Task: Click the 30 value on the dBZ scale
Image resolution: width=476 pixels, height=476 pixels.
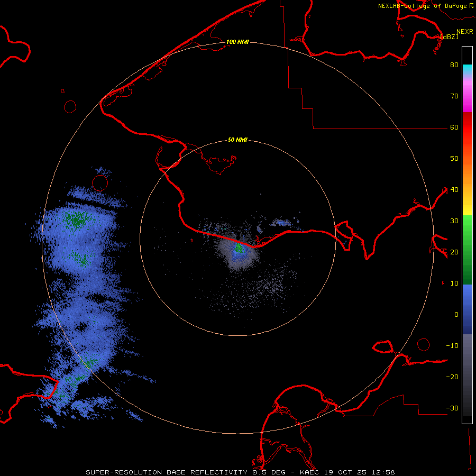Action: point(454,221)
